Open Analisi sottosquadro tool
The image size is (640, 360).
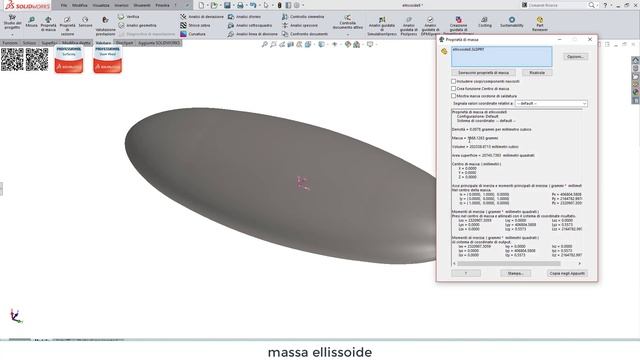(x=250, y=25)
